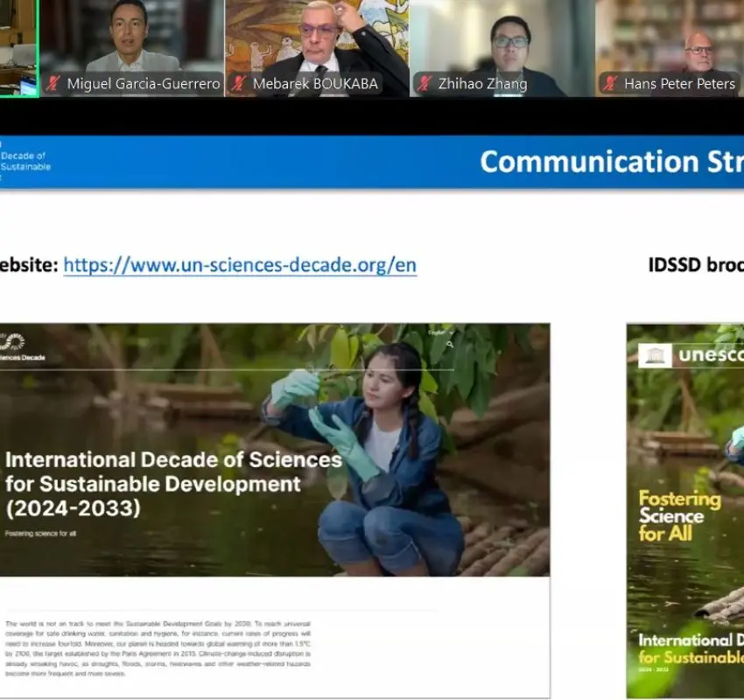Click Miguel Garcia-Guerrero's muted microphone icon
The height and width of the screenshot is (700, 744).
tap(53, 83)
